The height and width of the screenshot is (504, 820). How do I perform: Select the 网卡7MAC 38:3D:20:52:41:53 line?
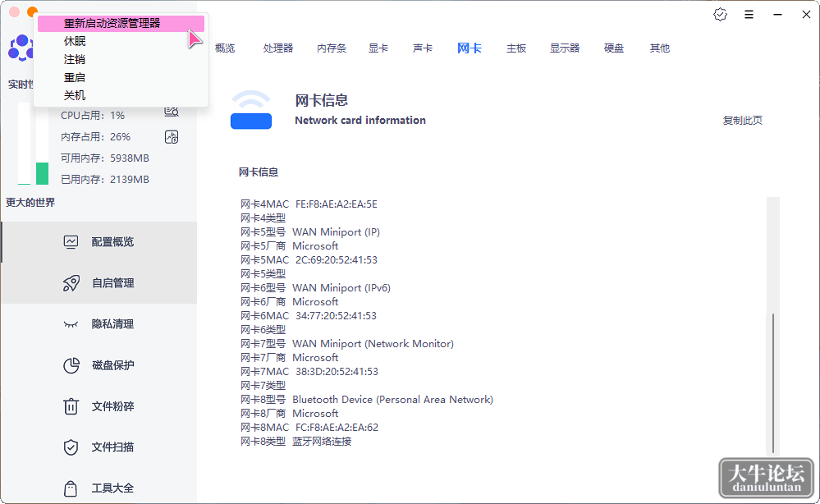pyautogui.click(x=309, y=372)
